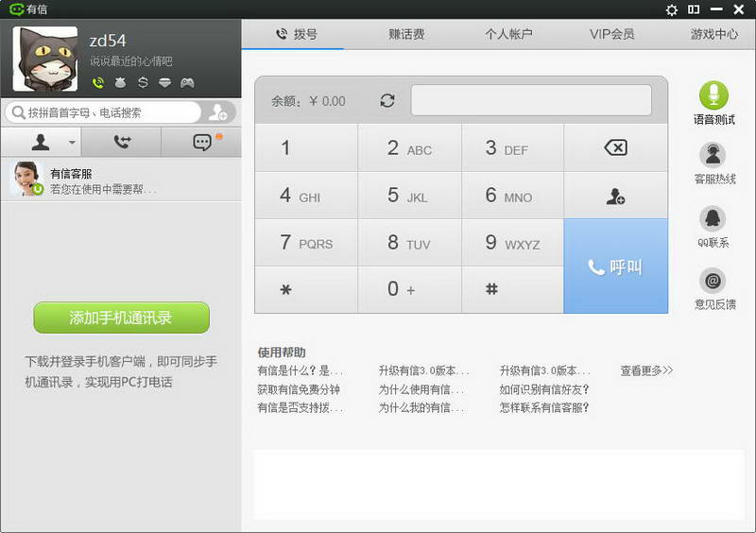Screen dimensions: 756x533
Task: Click the green 添加手机通讯录 button
Action: point(121,318)
